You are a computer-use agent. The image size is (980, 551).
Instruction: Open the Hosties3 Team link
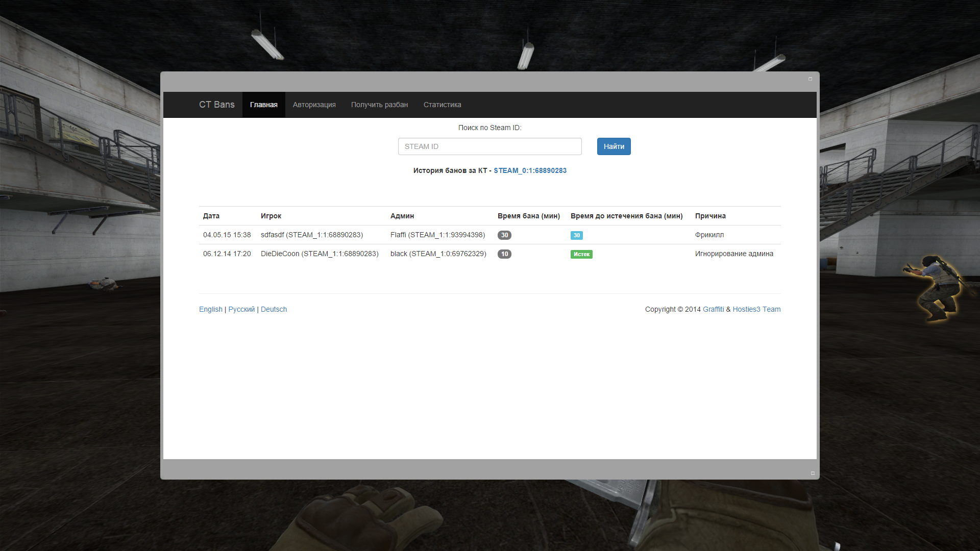(756, 309)
